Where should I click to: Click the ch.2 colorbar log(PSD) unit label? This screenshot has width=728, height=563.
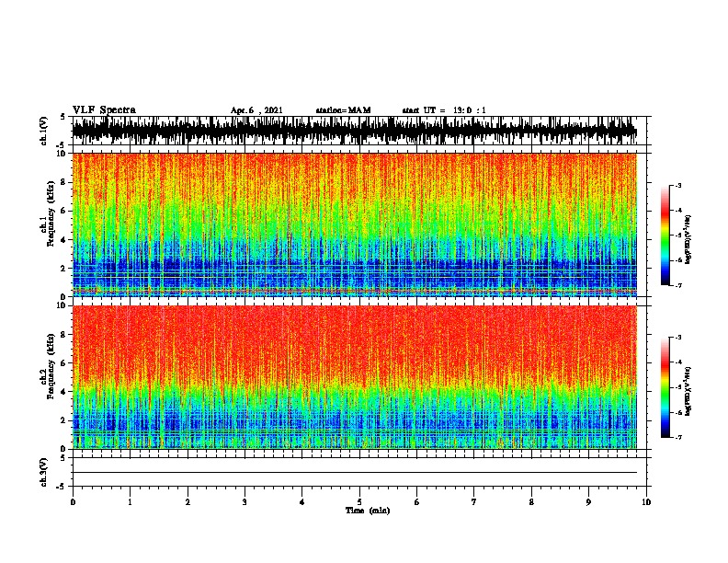(x=688, y=391)
